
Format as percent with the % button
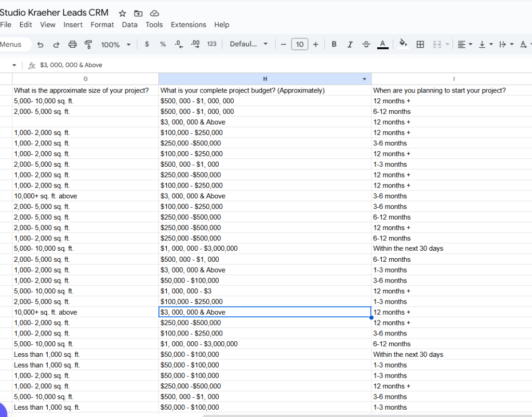click(163, 44)
